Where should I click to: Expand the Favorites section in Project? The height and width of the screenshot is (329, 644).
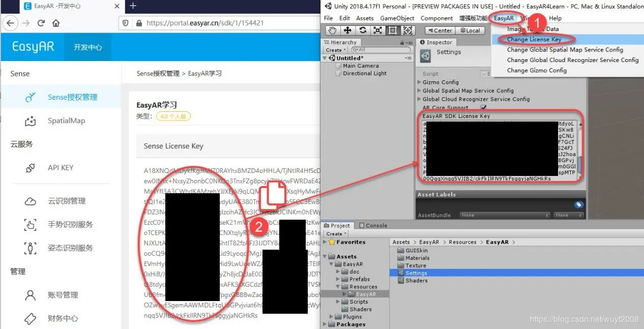click(x=325, y=243)
